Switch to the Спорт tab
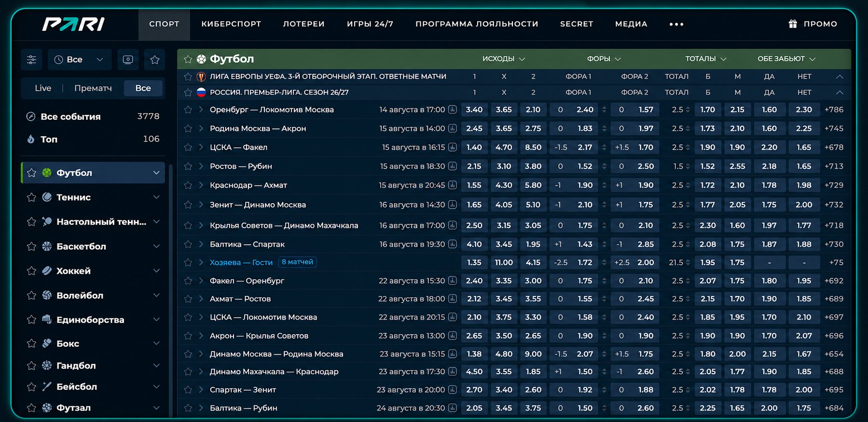Image resolution: width=868 pixels, height=422 pixels. (x=164, y=24)
